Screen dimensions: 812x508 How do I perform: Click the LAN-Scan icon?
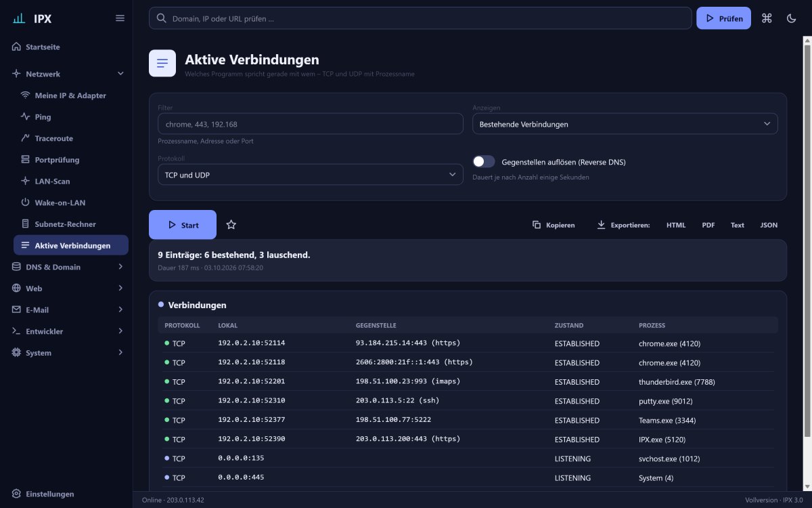pos(26,182)
